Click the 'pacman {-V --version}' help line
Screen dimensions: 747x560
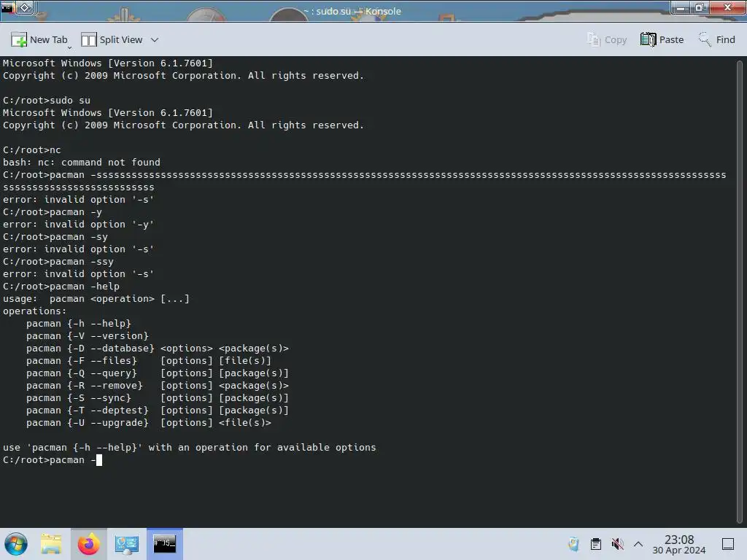(x=88, y=336)
